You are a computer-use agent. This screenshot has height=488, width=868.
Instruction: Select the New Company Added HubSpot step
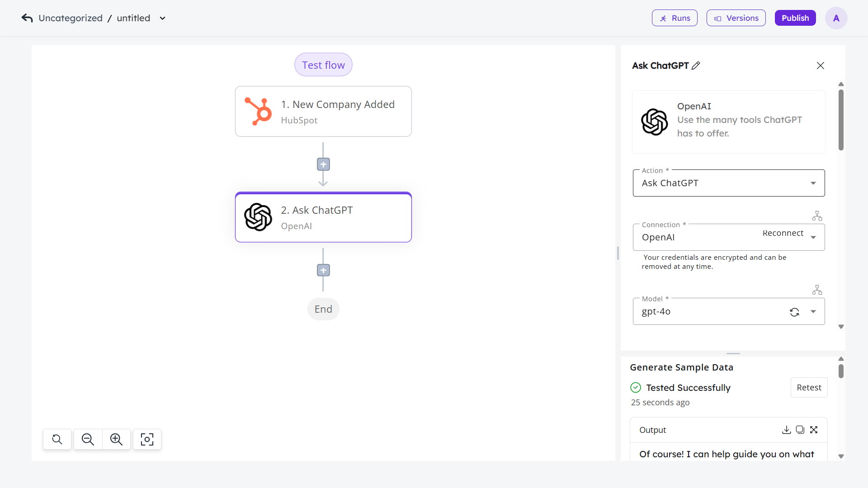point(323,112)
